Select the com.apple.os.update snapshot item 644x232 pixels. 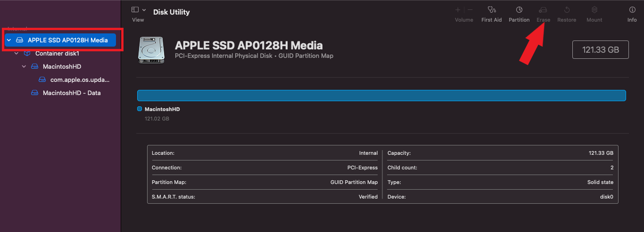(79, 80)
